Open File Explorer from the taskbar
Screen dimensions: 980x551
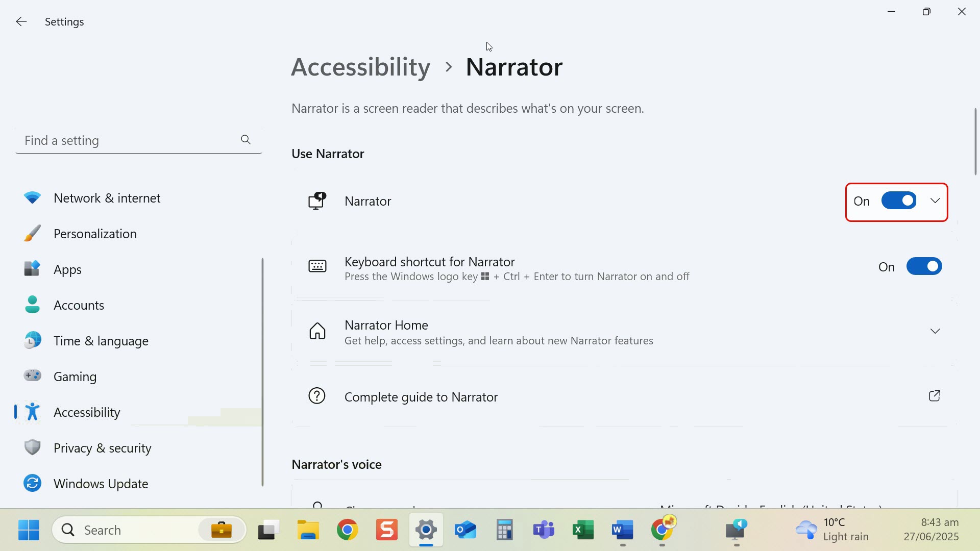(x=308, y=530)
